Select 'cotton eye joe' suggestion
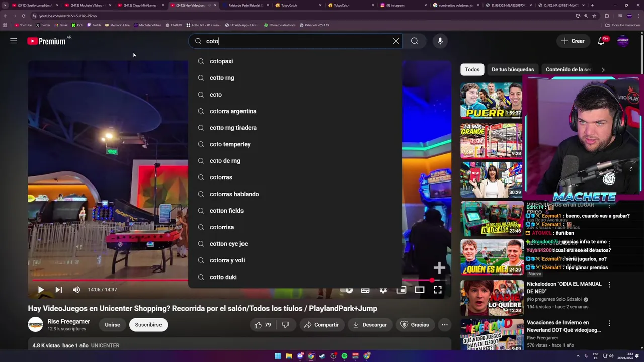Viewport: 644px width, 362px height. click(x=295, y=244)
